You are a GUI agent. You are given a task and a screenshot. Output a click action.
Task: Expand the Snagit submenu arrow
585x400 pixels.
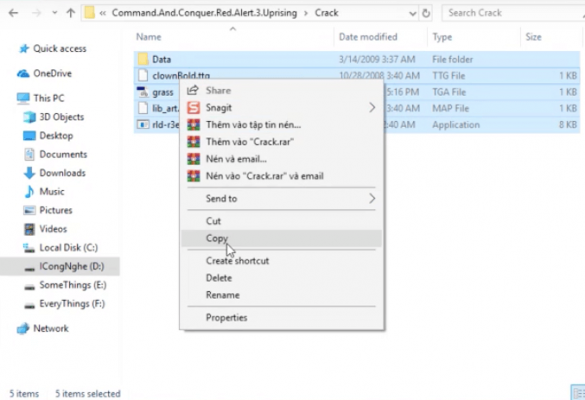[372, 107]
